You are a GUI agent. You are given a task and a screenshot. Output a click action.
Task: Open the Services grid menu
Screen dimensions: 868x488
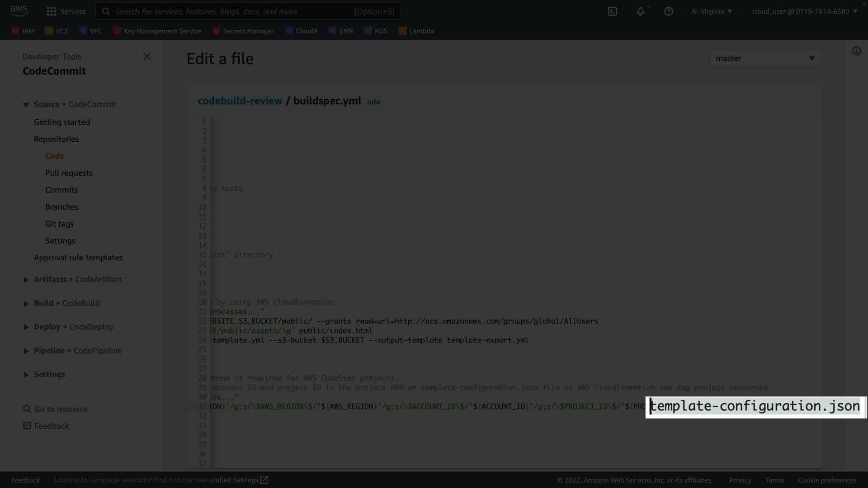coord(66,11)
